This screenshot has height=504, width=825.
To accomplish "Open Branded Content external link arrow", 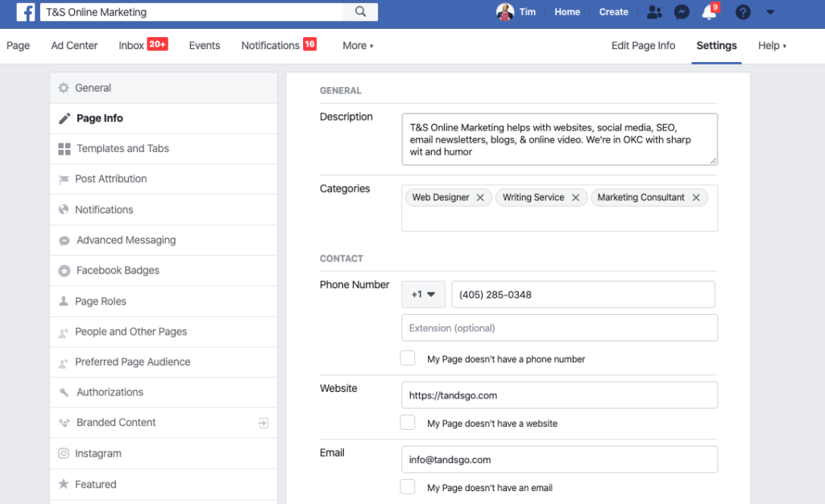I will (x=263, y=422).
